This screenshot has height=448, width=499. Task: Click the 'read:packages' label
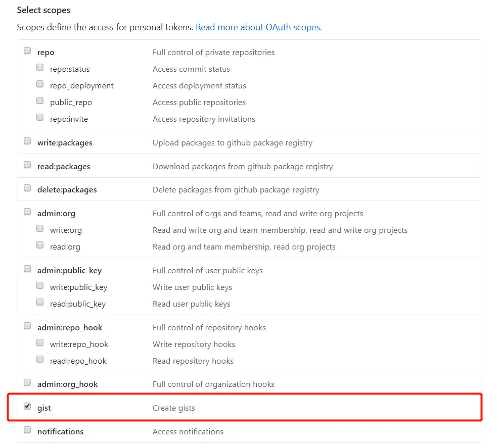tap(64, 167)
